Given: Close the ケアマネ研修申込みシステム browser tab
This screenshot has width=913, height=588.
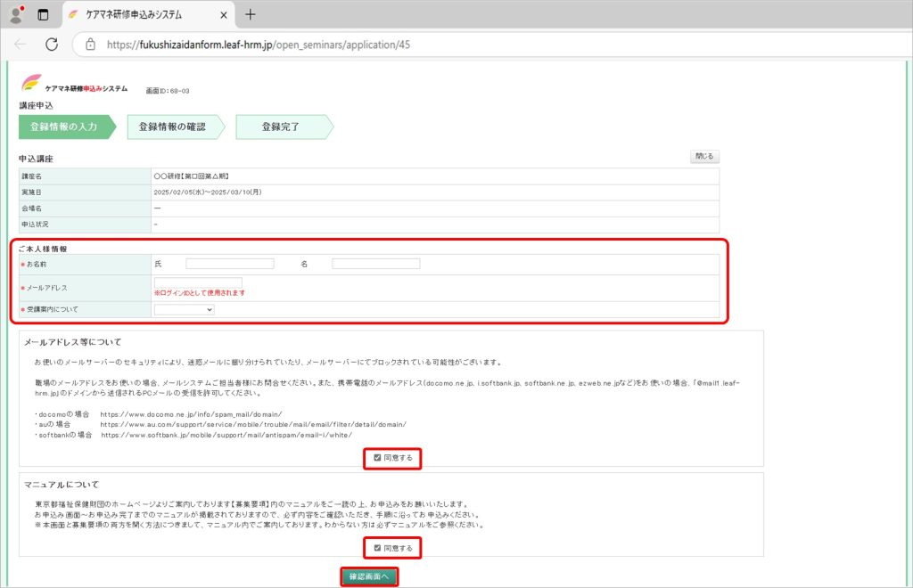Looking at the screenshot, I should (223, 15).
